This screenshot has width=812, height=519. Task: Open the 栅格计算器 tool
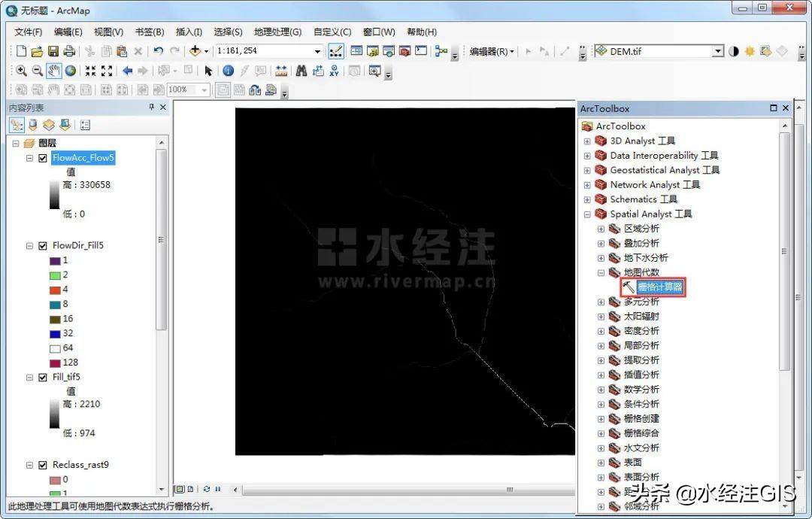(659, 287)
